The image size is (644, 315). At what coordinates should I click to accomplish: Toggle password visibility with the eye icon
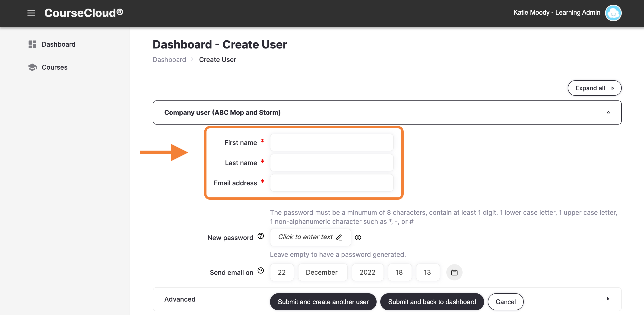click(x=358, y=238)
